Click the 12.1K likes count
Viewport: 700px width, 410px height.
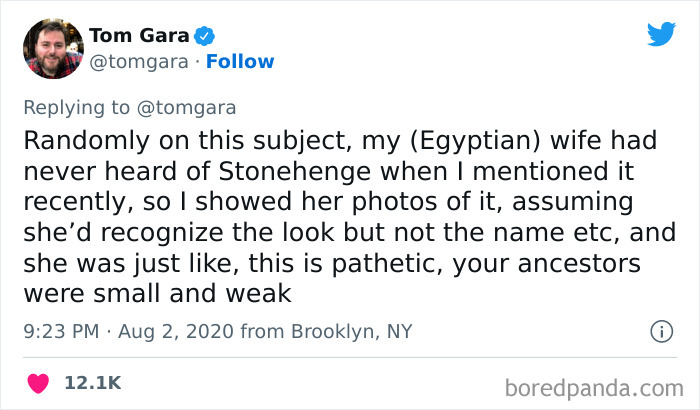92,383
